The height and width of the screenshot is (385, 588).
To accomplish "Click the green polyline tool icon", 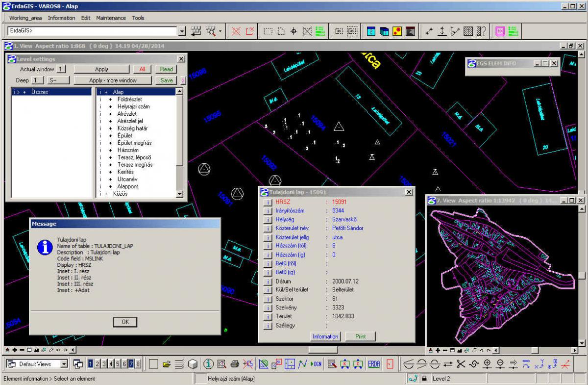I will tap(302, 364).
